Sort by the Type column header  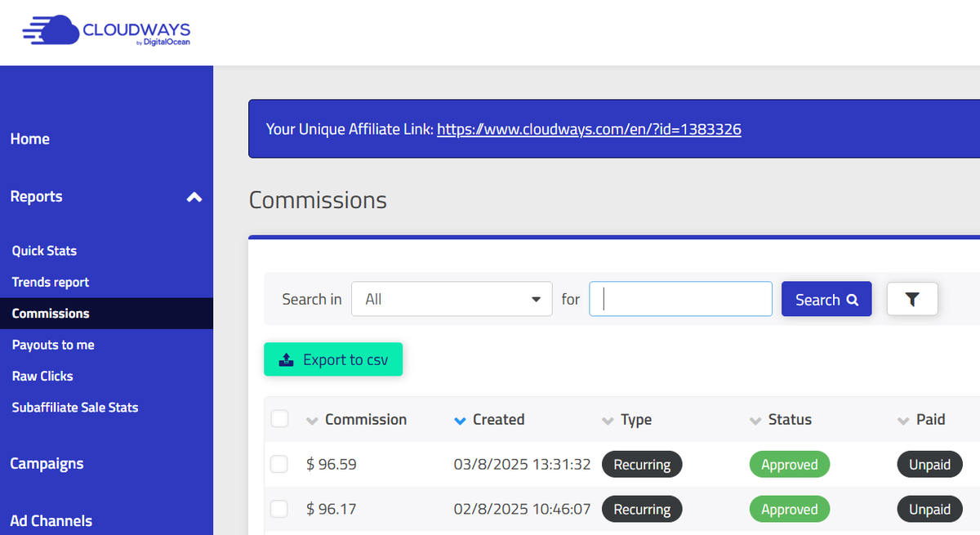point(636,419)
